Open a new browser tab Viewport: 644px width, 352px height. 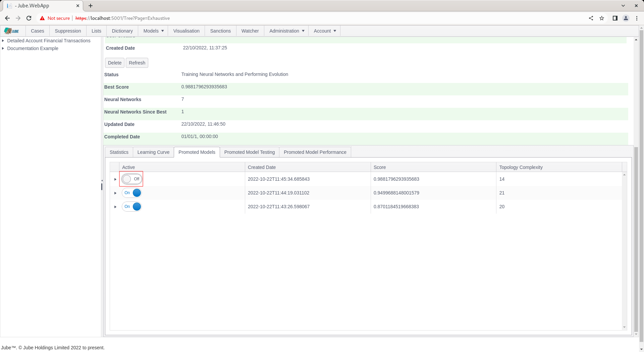tap(91, 6)
